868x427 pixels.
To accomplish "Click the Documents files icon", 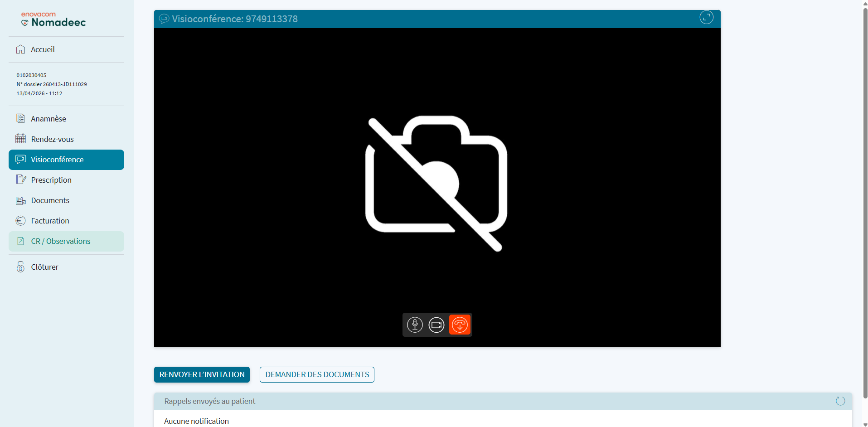I will pyautogui.click(x=21, y=200).
